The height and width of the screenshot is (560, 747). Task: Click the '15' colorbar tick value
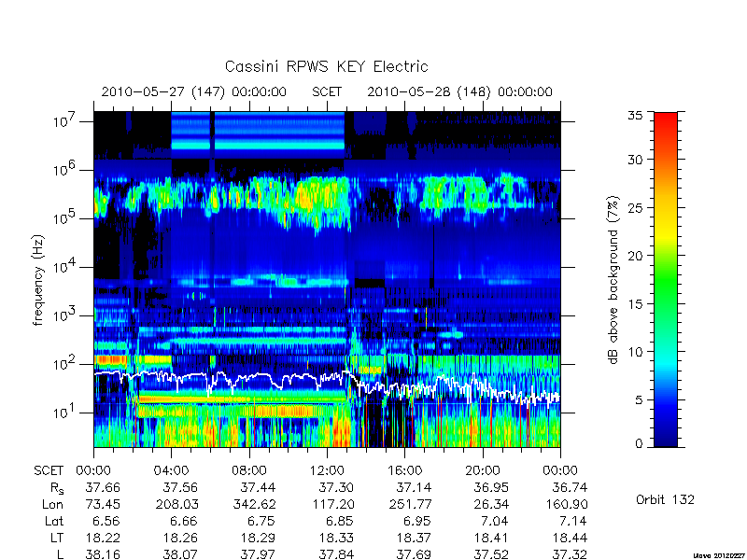pos(635,303)
